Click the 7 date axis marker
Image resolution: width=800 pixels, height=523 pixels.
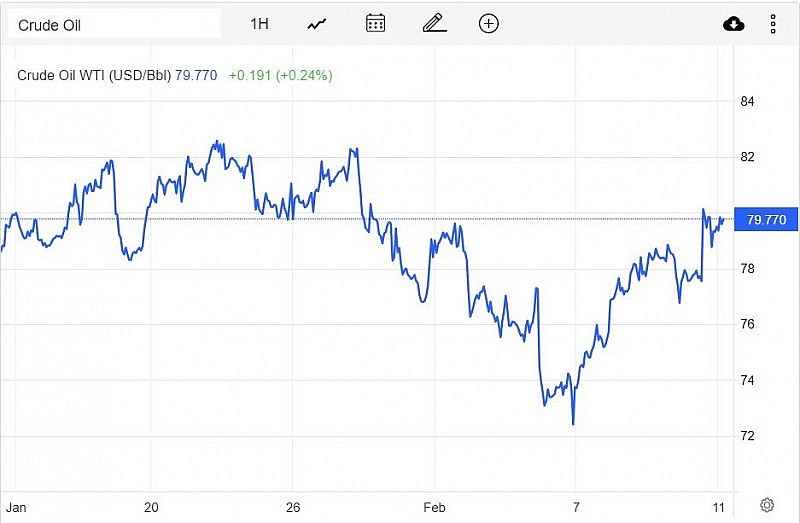tap(576, 505)
